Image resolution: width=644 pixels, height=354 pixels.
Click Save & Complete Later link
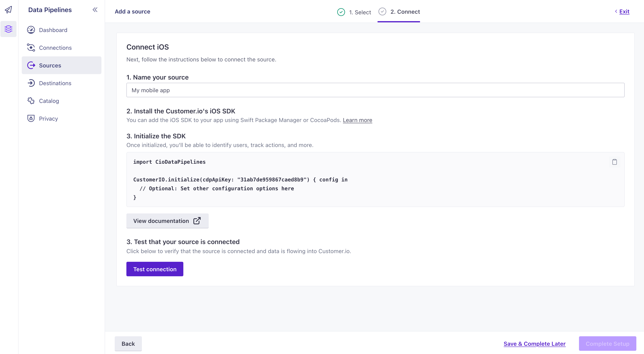pyautogui.click(x=535, y=344)
